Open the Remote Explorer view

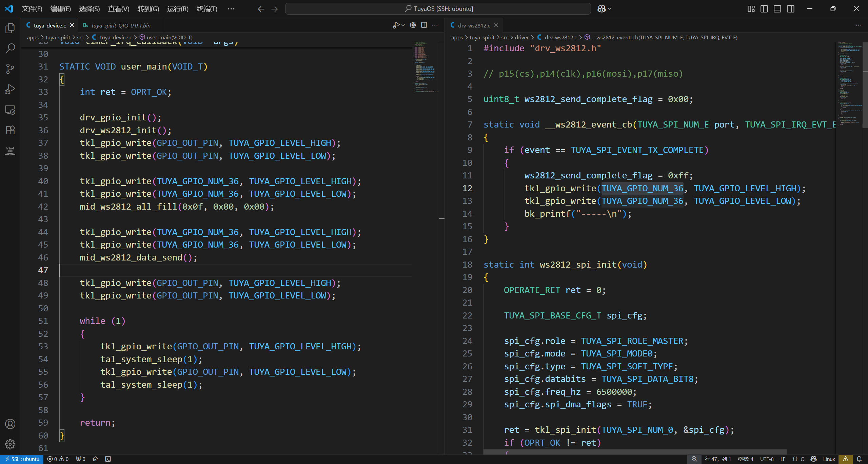[10, 110]
